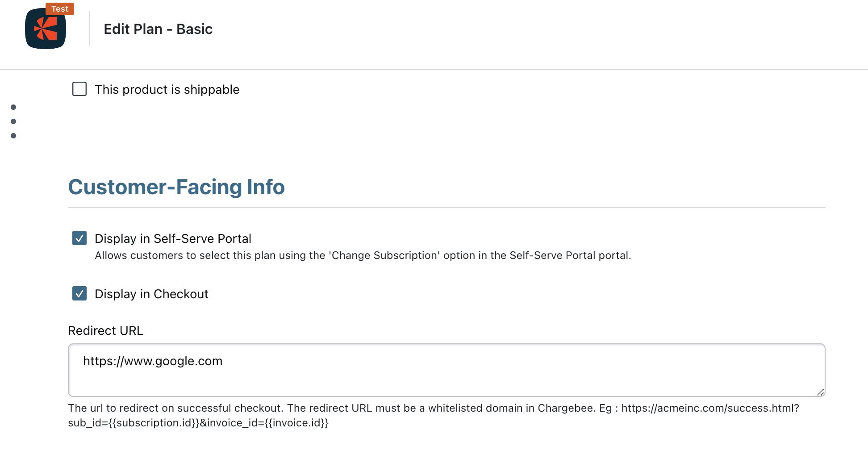Viewport: 868px width, 459px height.
Task: Click the vertical divider beside the logo
Action: click(x=90, y=29)
